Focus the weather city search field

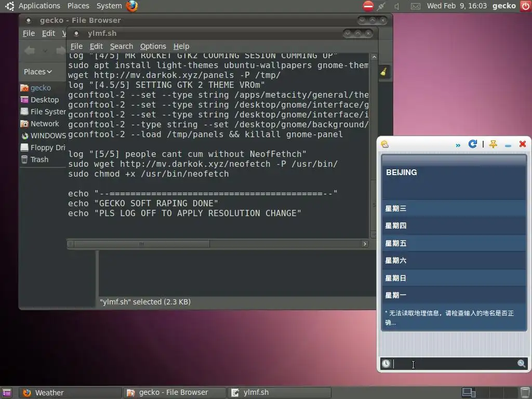point(454,364)
